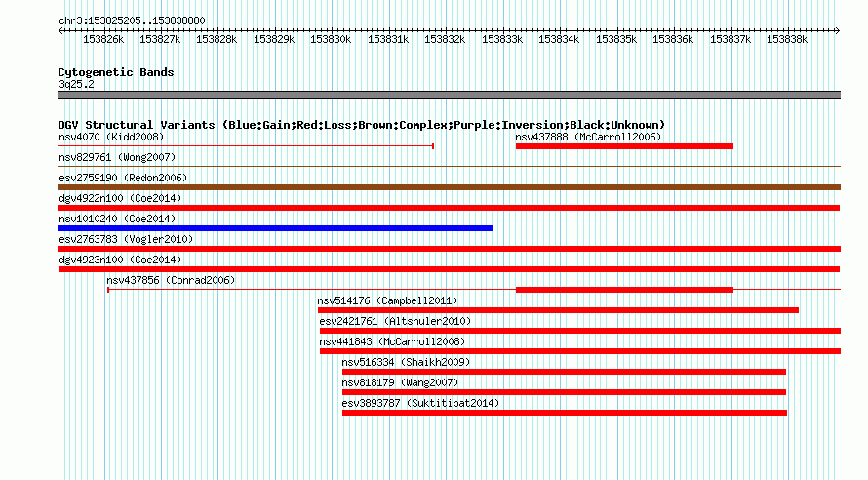This screenshot has height=480, width=868.
Task: Click the esv2421761 (Altshuler2010) label
Action: point(395,321)
